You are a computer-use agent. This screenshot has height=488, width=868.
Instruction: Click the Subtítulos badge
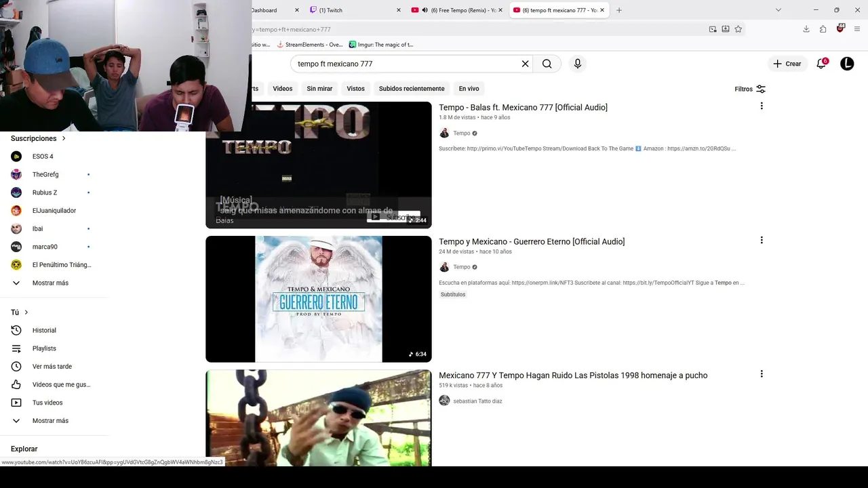click(453, 295)
